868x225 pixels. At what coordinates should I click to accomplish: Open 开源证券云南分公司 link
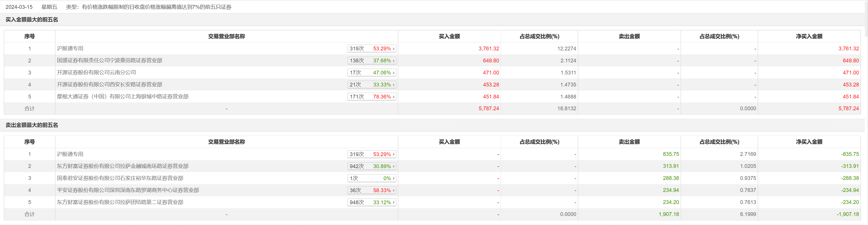[x=96, y=72]
